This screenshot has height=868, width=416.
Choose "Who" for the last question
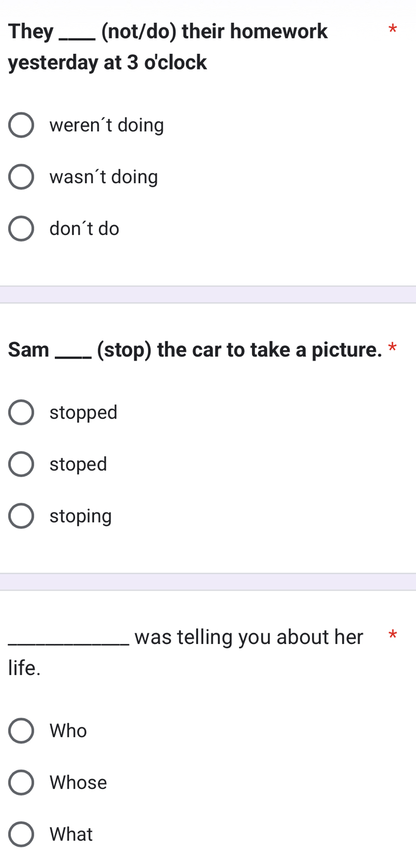tap(21, 730)
